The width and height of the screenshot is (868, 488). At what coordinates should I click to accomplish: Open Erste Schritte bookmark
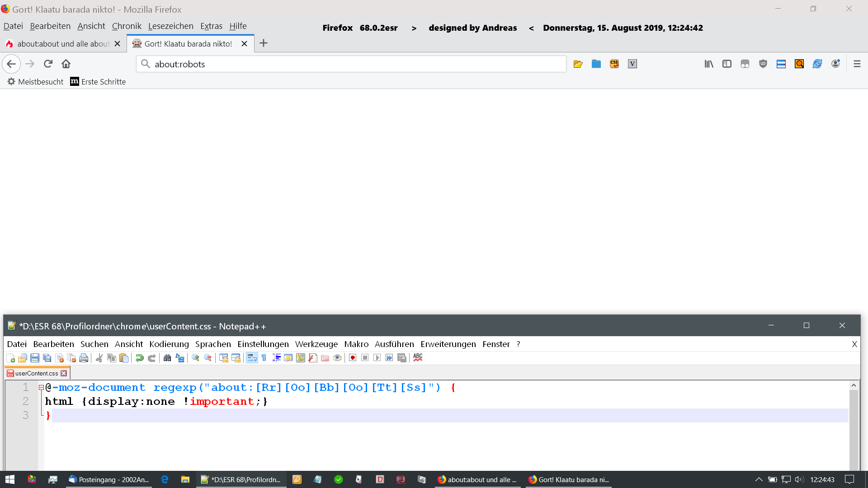coord(98,82)
